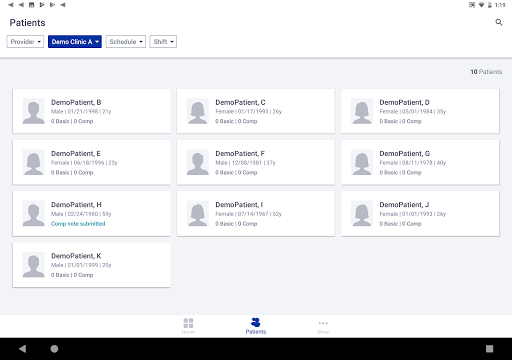Choose the DemoPatient, K name
The width and height of the screenshot is (512, 360).
(76, 256)
